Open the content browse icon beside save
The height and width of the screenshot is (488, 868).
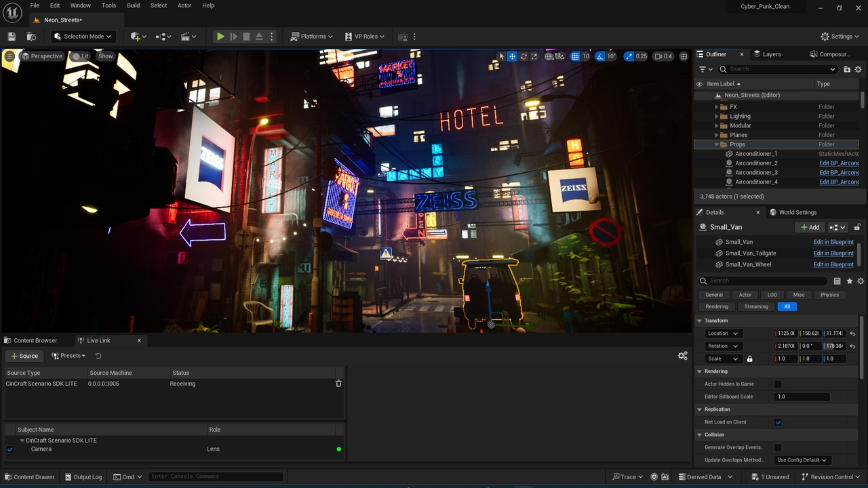31,37
